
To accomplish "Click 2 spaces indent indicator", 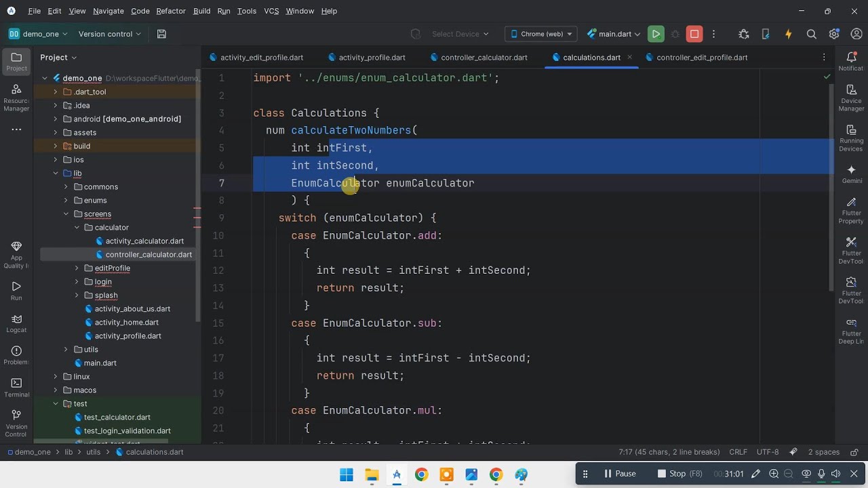I will pyautogui.click(x=823, y=452).
